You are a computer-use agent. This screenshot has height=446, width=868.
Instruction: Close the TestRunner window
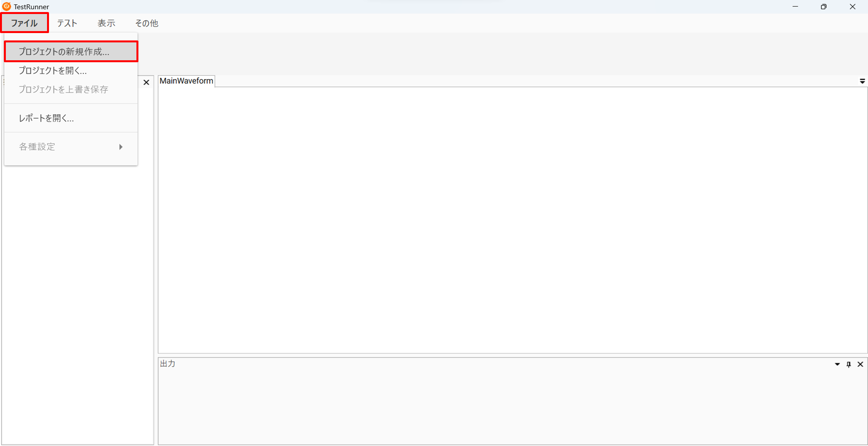click(x=852, y=7)
